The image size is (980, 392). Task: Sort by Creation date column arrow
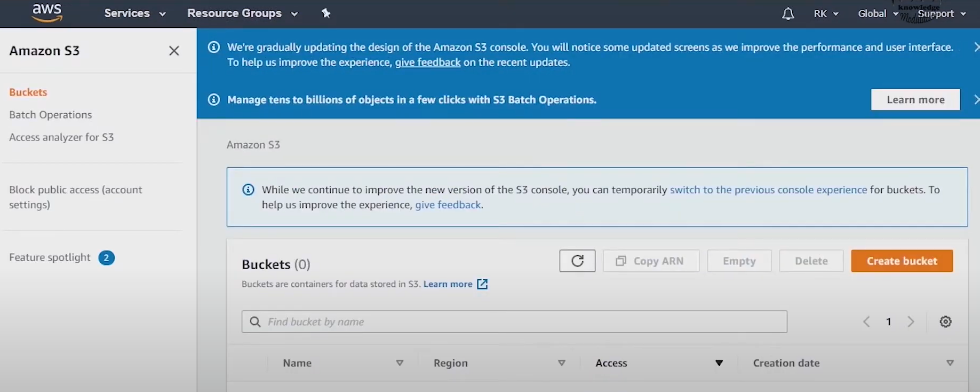point(950,363)
